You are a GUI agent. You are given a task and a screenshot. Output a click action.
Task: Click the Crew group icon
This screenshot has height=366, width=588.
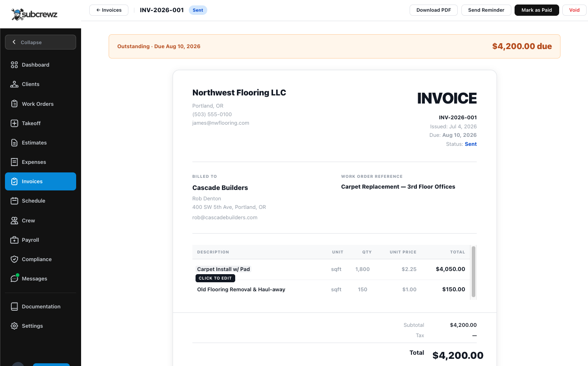(14, 221)
